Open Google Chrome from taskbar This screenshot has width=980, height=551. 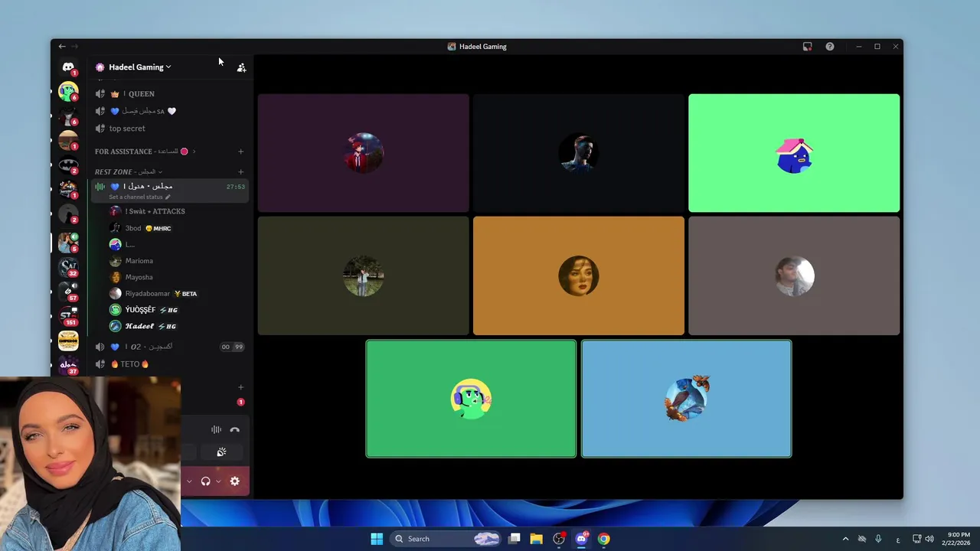pos(604,539)
